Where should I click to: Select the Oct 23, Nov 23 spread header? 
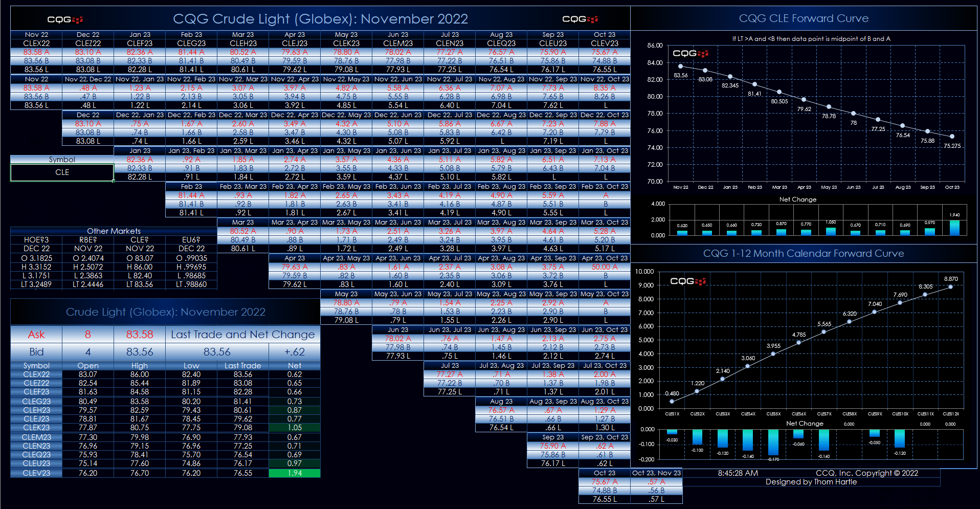[656, 473]
